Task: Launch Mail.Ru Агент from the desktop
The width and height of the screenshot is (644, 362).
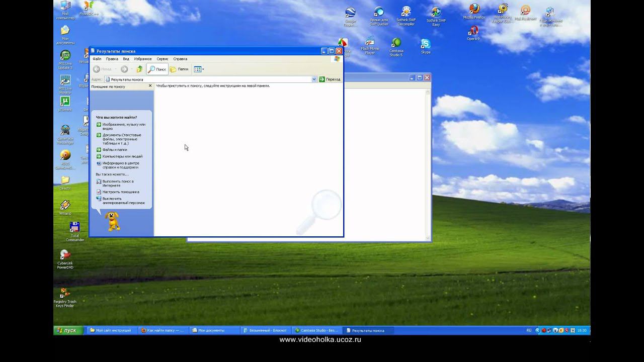Action: 525,12
